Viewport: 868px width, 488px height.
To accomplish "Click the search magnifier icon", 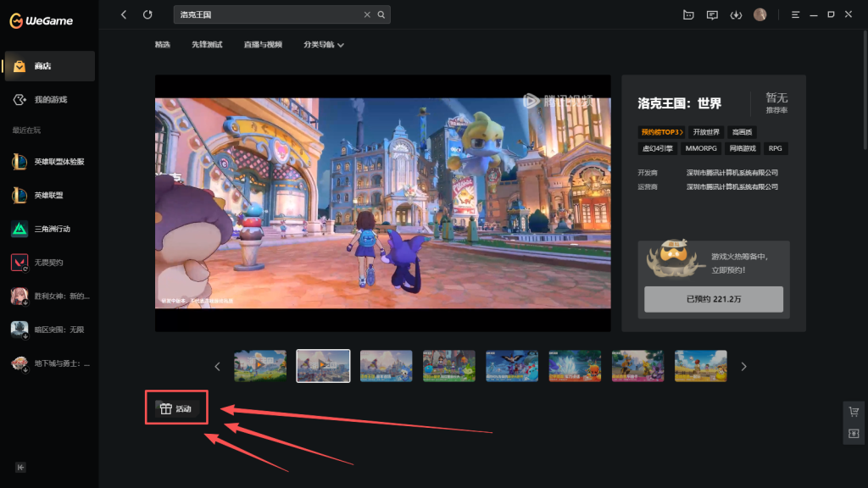I will [381, 14].
